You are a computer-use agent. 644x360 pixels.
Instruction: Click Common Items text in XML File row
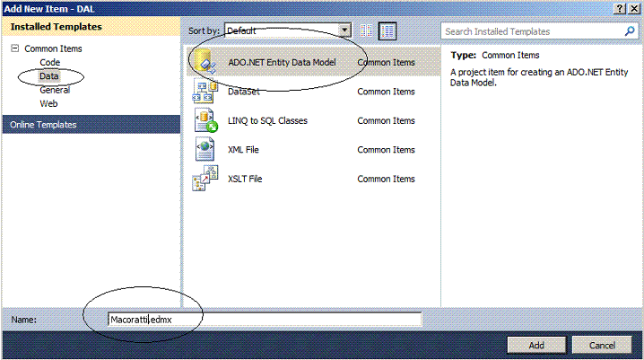386,150
